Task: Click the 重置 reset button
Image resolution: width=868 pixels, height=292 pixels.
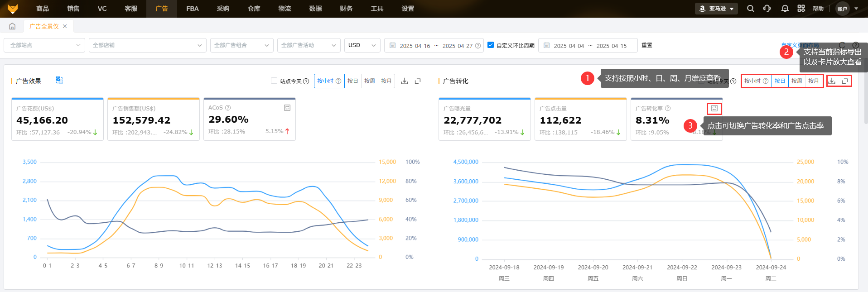Action: [x=646, y=45]
